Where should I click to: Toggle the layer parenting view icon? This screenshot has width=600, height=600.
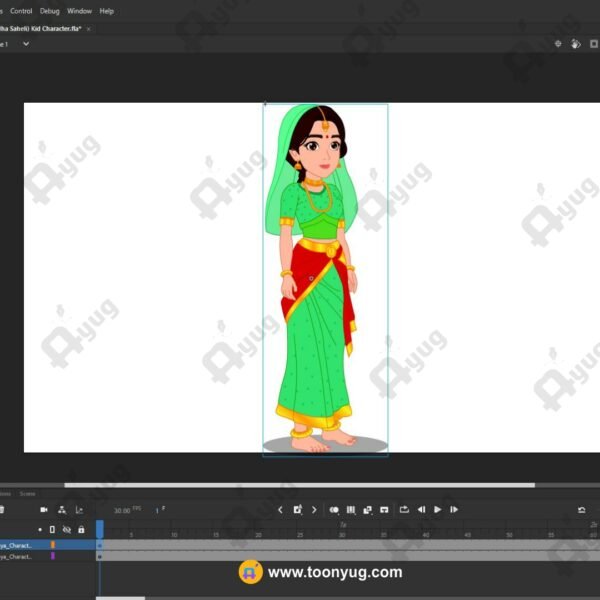pos(62,510)
